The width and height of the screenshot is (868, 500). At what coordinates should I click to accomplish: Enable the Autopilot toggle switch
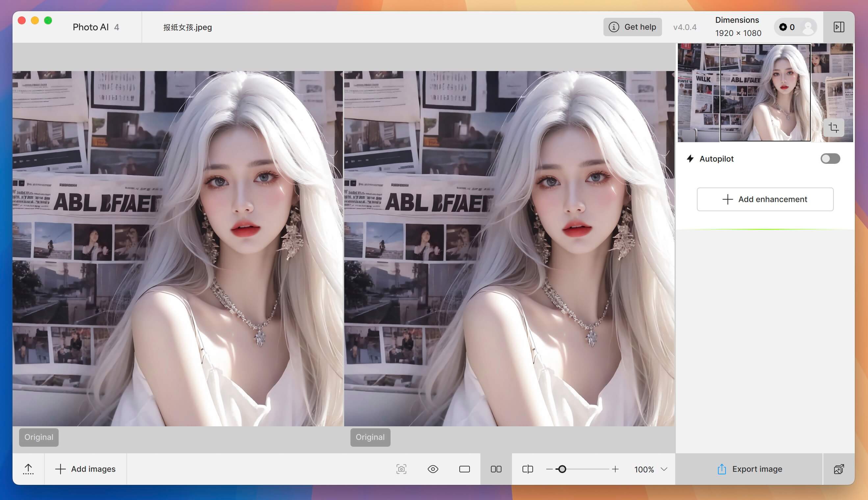pyautogui.click(x=830, y=159)
